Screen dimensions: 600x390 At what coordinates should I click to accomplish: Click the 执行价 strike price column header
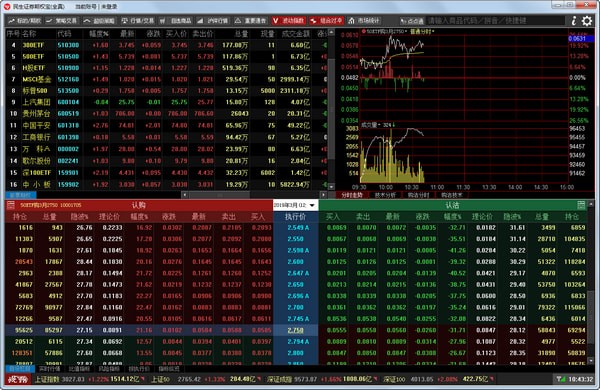coord(295,217)
